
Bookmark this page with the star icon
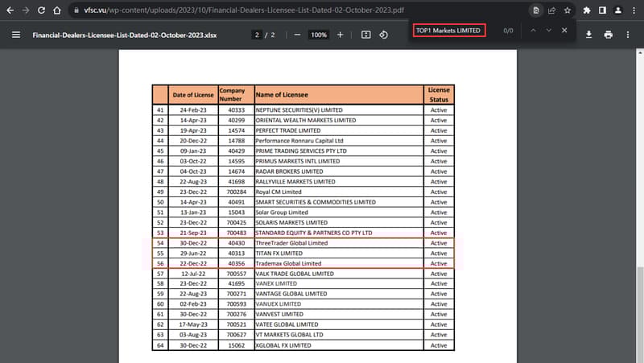(x=568, y=10)
